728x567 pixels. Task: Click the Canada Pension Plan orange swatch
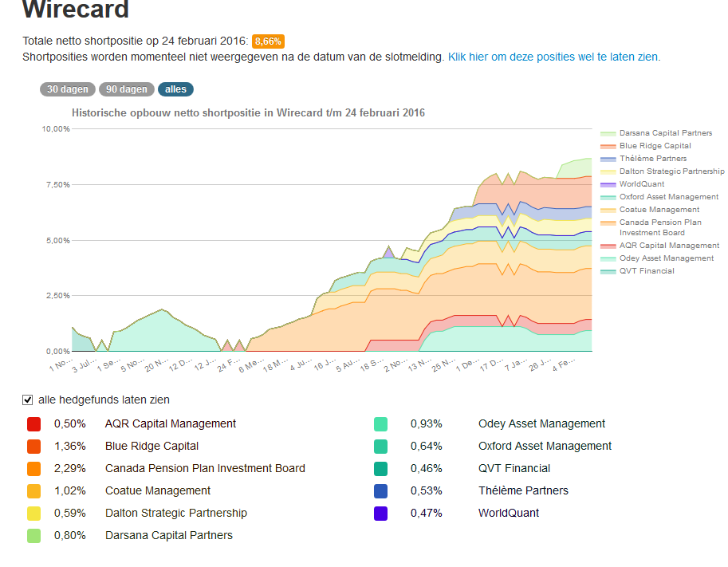click(34, 469)
